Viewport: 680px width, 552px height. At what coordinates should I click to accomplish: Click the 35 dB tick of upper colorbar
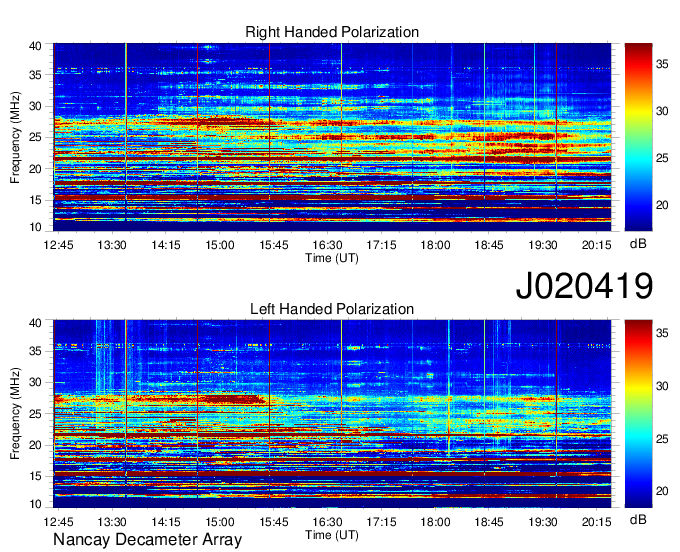662,65
